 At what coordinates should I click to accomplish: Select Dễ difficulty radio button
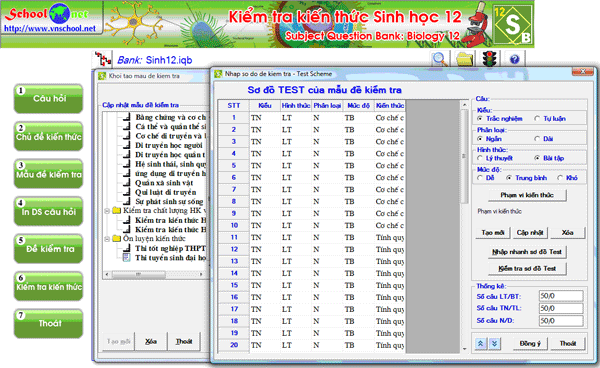pyautogui.click(x=480, y=178)
